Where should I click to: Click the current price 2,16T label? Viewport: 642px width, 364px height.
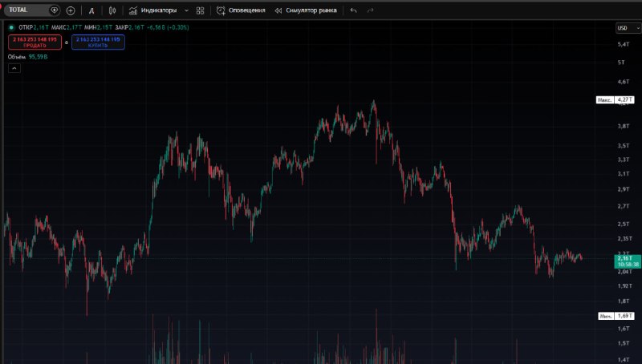pyautogui.click(x=628, y=261)
